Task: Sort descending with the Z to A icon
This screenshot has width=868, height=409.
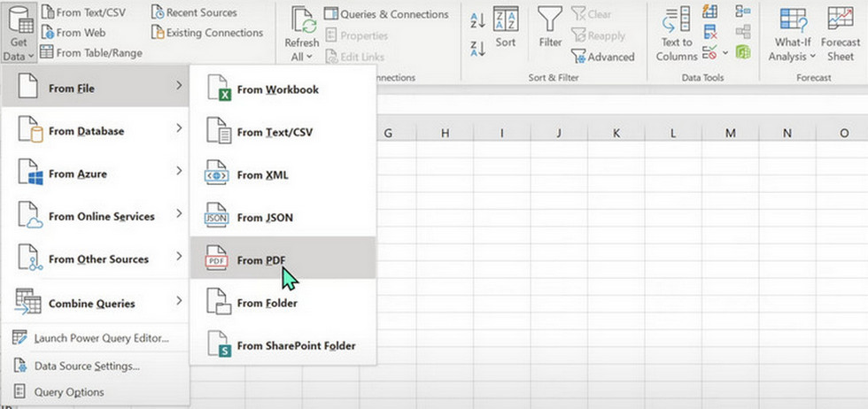Action: [x=477, y=49]
